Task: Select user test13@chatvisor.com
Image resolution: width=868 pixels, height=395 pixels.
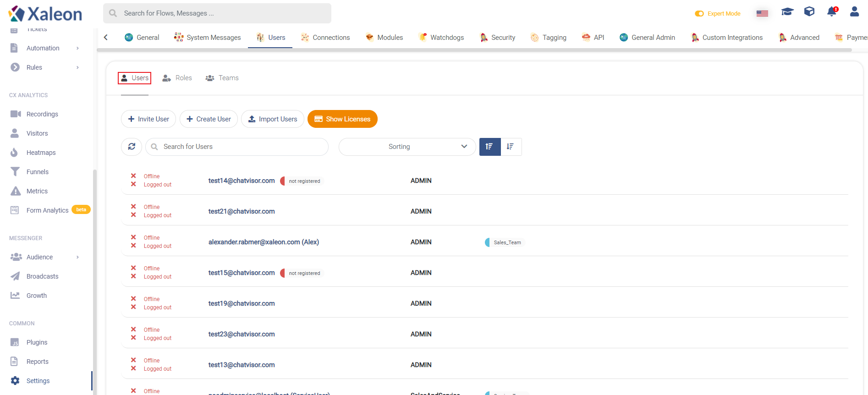Action: click(242, 365)
